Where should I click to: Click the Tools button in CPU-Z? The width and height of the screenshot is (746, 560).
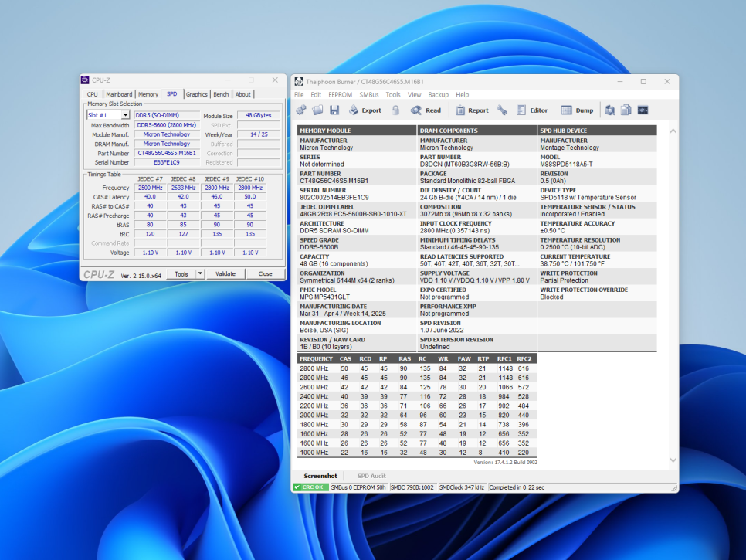(181, 273)
